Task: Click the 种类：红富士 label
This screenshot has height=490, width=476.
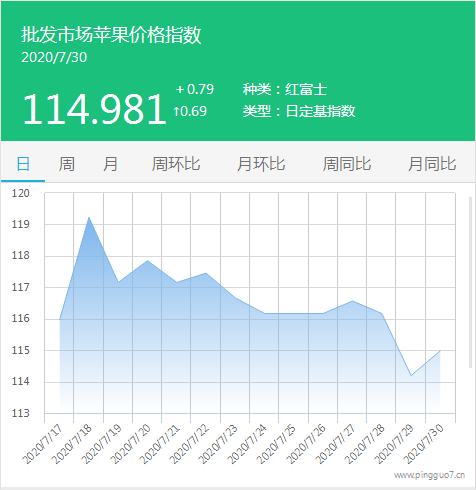Action: click(x=285, y=90)
